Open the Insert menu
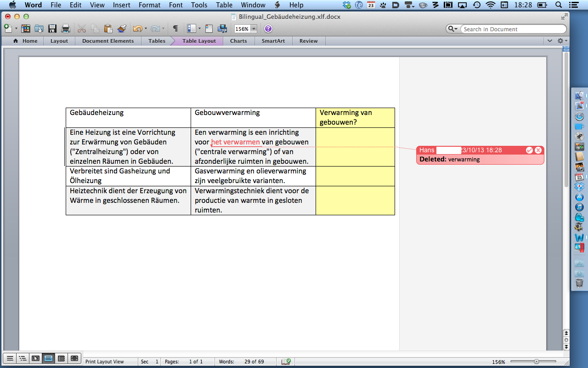The image size is (588, 368). 121,5
